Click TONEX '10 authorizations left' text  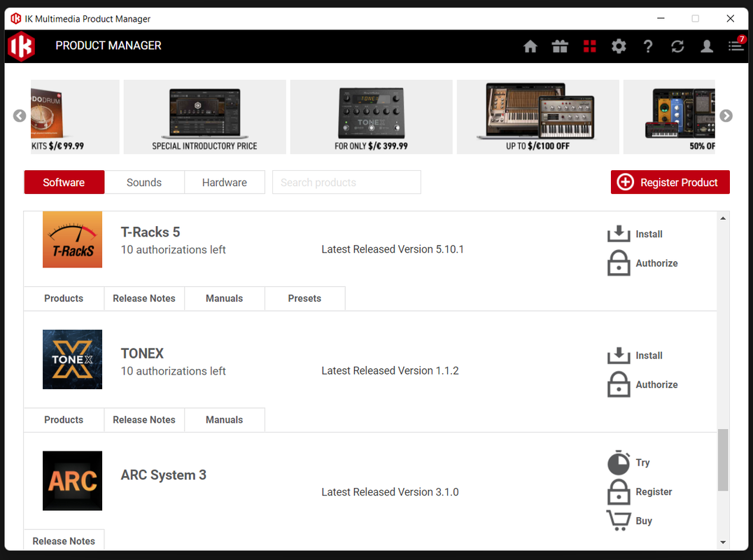pyautogui.click(x=173, y=371)
